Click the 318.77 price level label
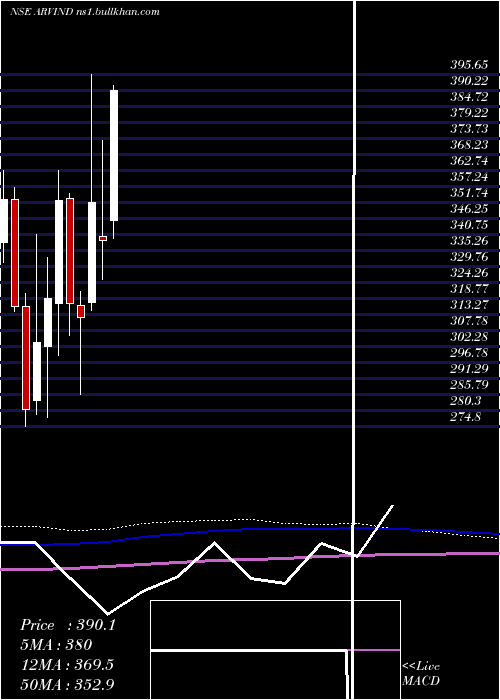Viewport: 500px width, 700px height. click(469, 289)
